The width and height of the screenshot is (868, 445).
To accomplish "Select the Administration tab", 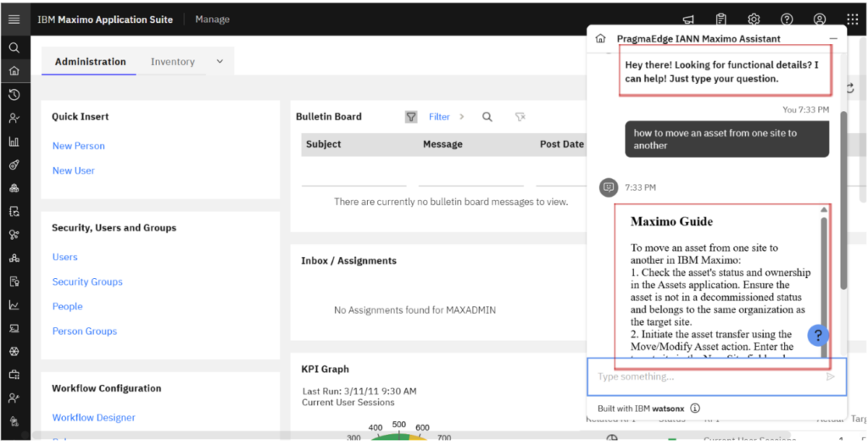I will pos(90,61).
